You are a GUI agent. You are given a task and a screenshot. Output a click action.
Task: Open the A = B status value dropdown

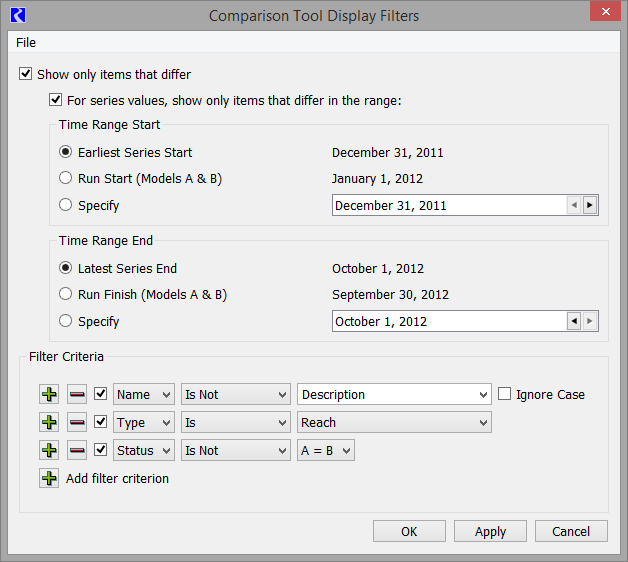pos(326,451)
